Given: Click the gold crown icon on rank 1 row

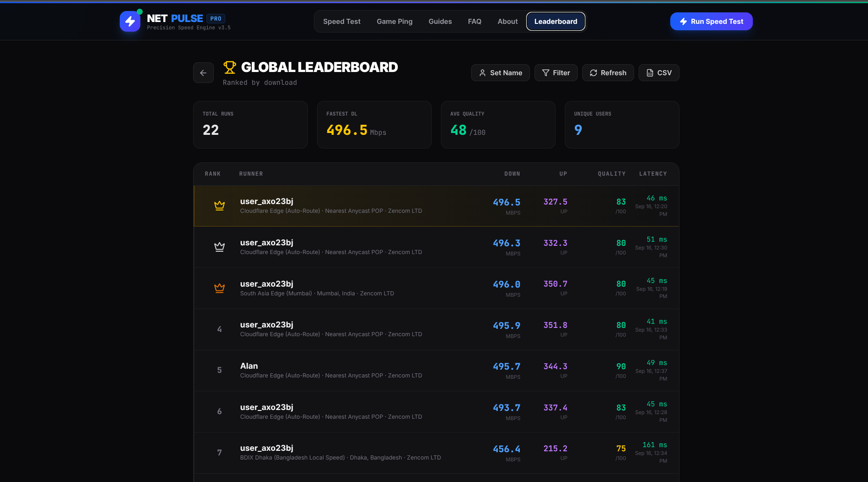Looking at the screenshot, I should click(219, 205).
